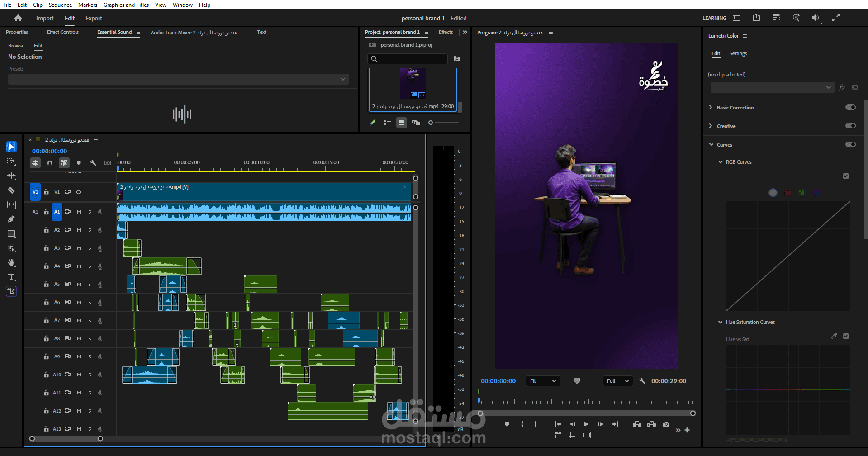
Task: Toggle Curves section on/off switch
Action: 850,144
